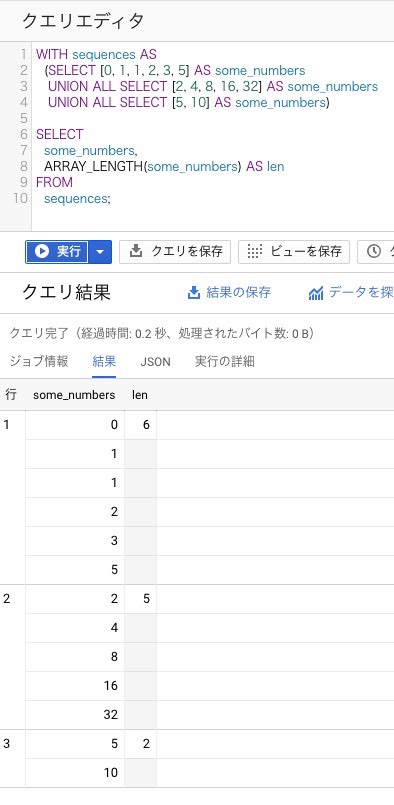Switch to ジョブ情報 tab

(39, 361)
